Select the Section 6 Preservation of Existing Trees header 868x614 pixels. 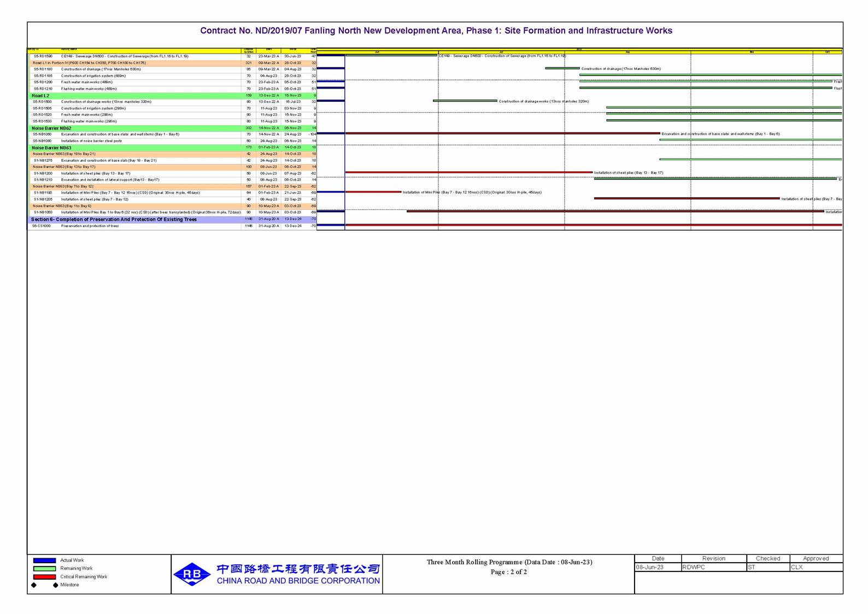pos(172,219)
